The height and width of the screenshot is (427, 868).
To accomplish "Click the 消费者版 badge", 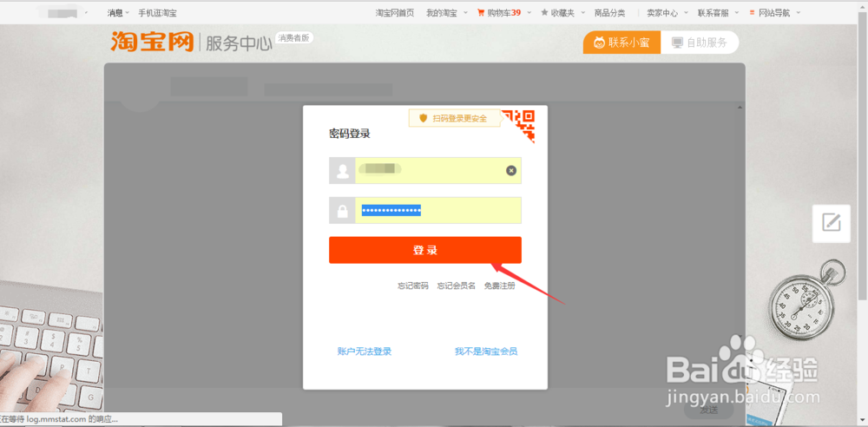I will point(294,38).
